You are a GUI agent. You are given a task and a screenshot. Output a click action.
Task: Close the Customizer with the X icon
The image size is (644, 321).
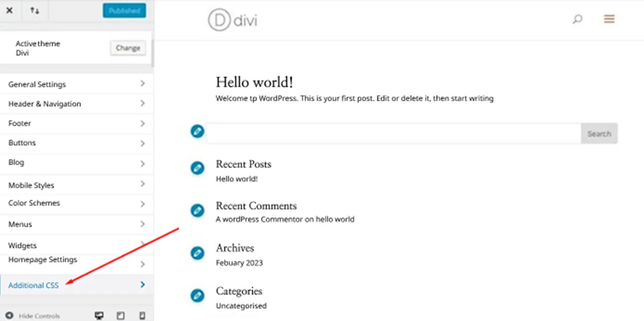click(x=9, y=11)
